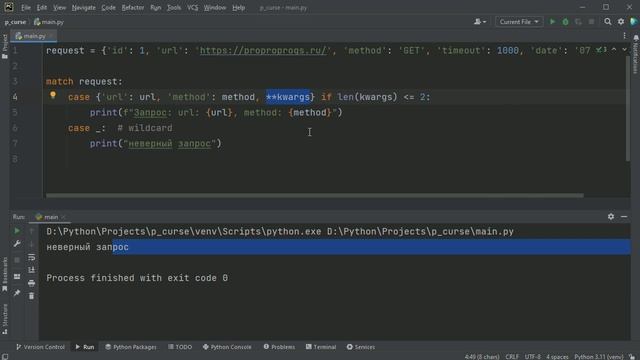640x360 pixels.
Task: Open the Problems tool window
Action: pos(279,347)
